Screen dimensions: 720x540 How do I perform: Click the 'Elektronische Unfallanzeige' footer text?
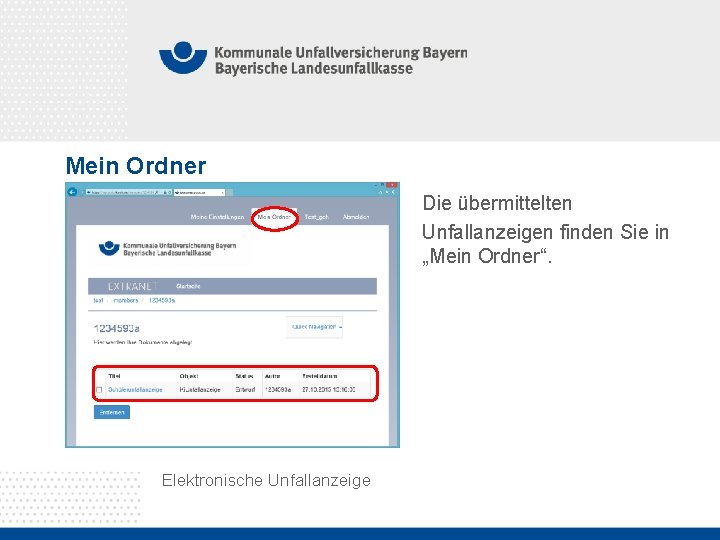pyautogui.click(x=266, y=480)
